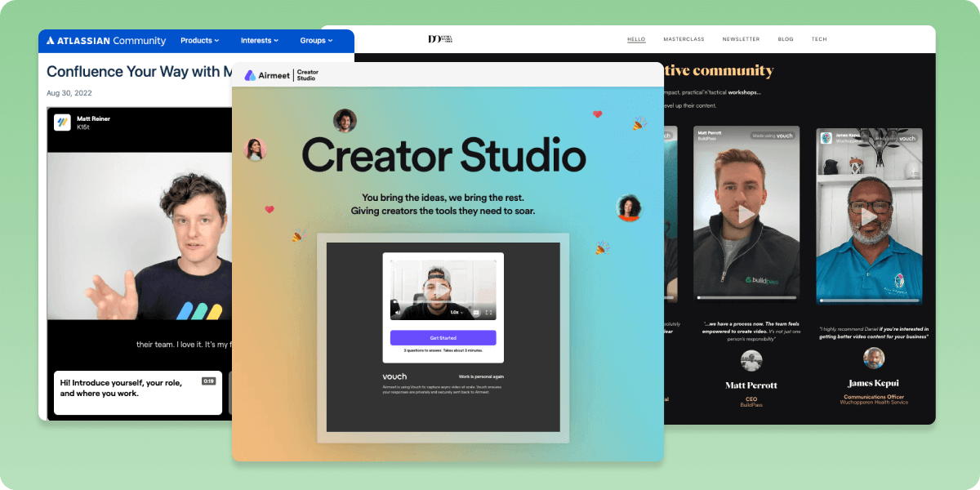Click the K15t logo beside Matt Reiner
The height and width of the screenshot is (490, 980).
[x=63, y=122]
